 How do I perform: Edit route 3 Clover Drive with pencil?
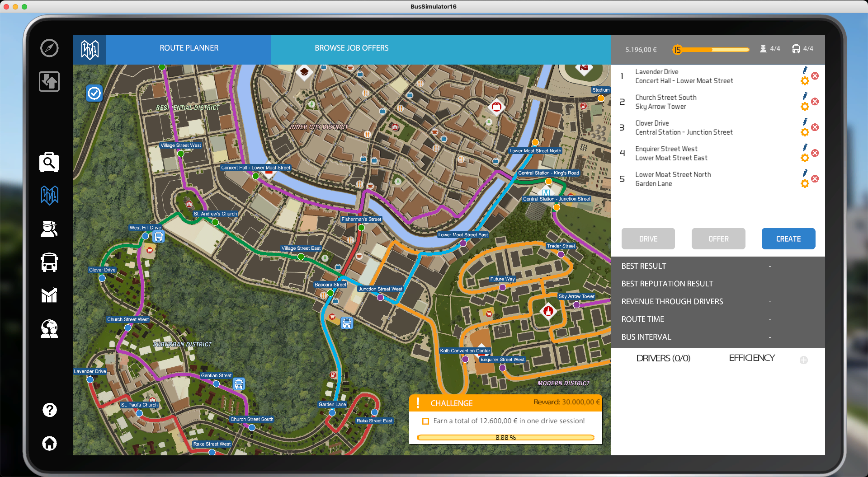[805, 122]
